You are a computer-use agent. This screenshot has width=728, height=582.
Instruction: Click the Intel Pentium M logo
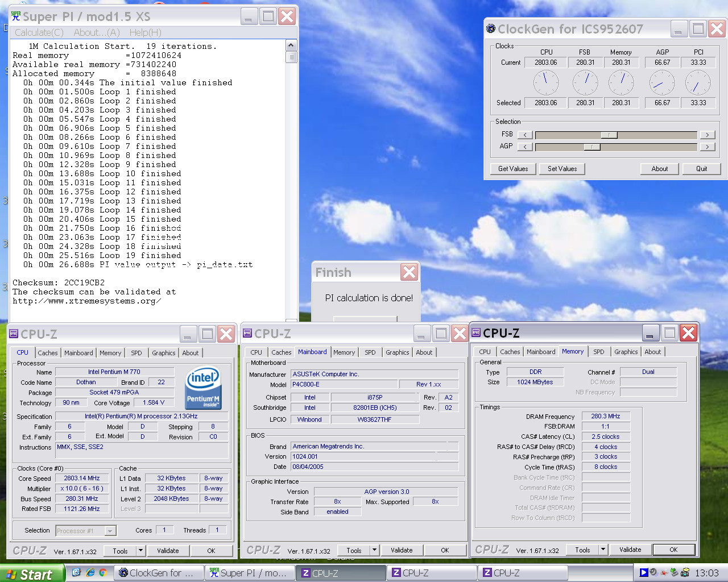click(x=203, y=388)
